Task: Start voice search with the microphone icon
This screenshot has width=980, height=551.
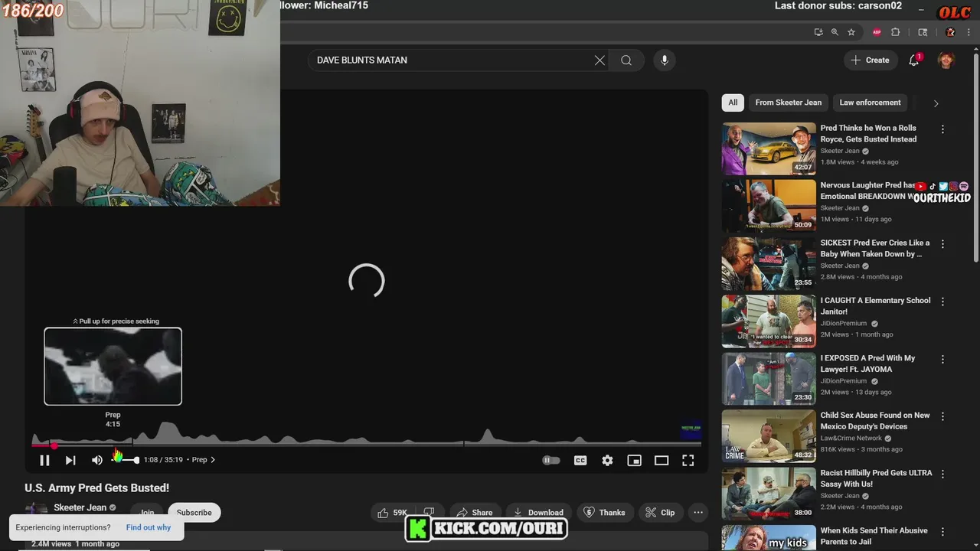Action: tap(665, 60)
